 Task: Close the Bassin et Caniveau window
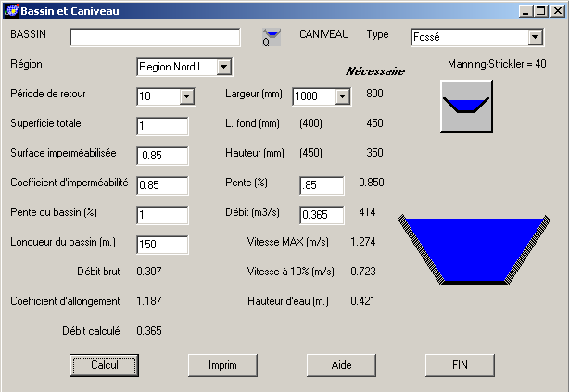tap(558, 11)
